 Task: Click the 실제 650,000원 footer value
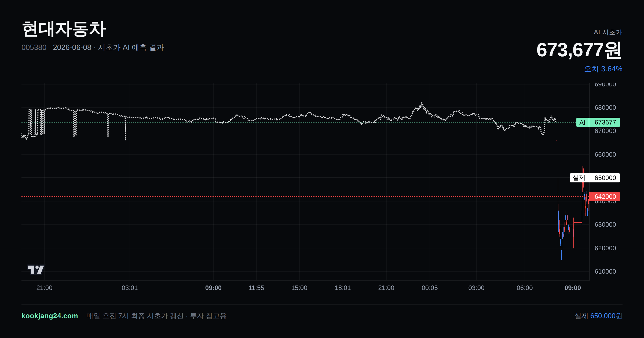pyautogui.click(x=598, y=316)
